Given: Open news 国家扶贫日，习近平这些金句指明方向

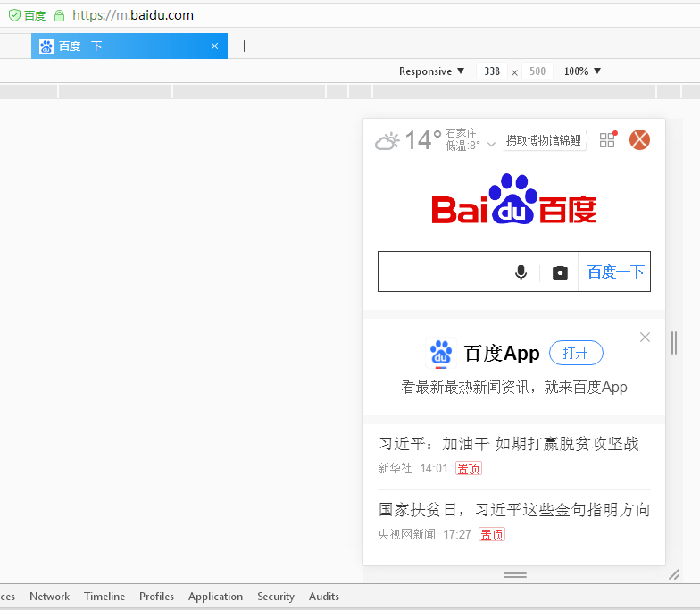Looking at the screenshot, I should [x=514, y=509].
